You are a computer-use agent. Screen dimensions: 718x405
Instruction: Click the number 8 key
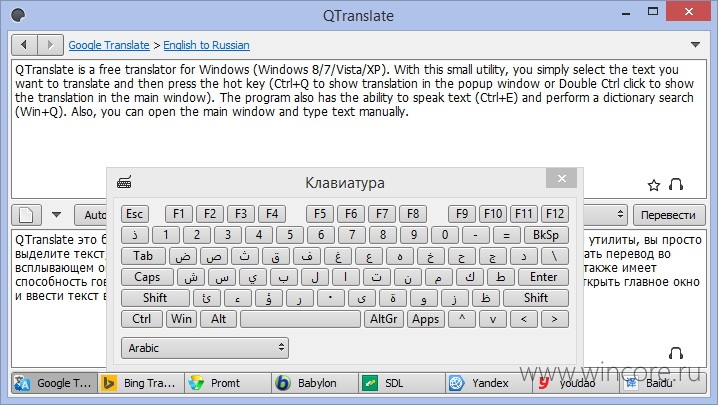(x=383, y=235)
